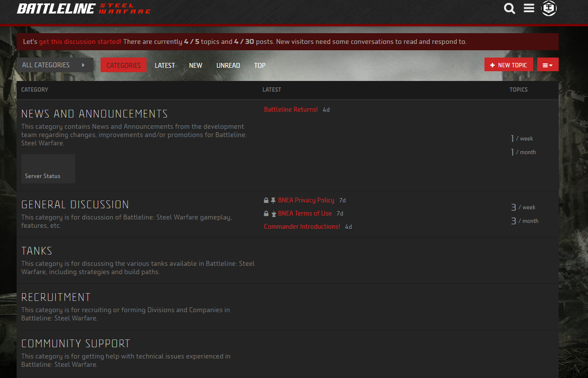Viewport: 588px width, 378px height.
Task: Click the Recruitment category description text
Action: tap(126, 314)
